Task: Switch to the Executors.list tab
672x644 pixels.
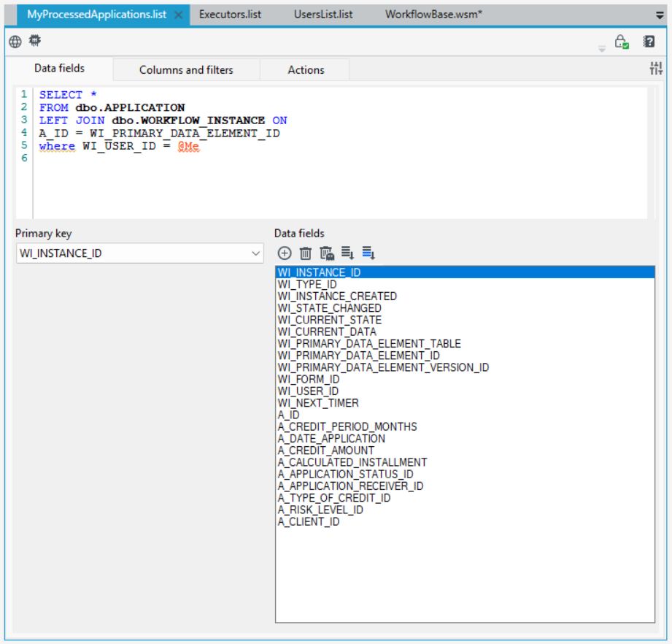Action: tap(230, 15)
